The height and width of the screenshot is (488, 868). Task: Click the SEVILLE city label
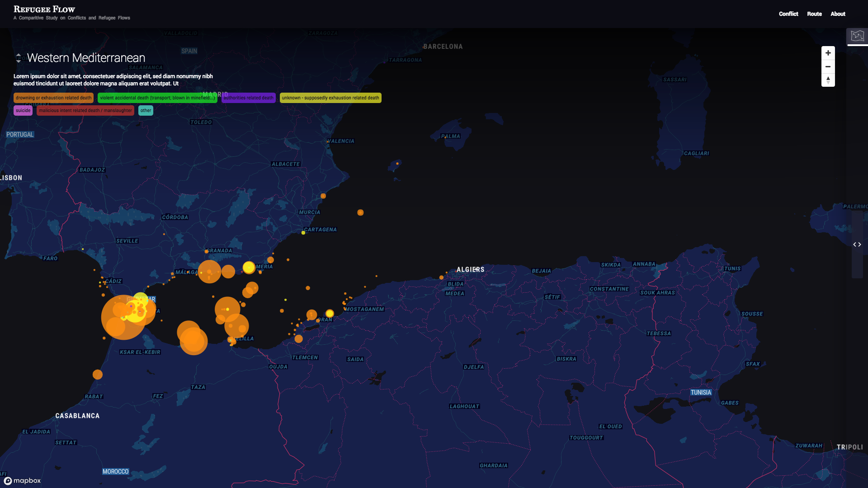point(127,241)
